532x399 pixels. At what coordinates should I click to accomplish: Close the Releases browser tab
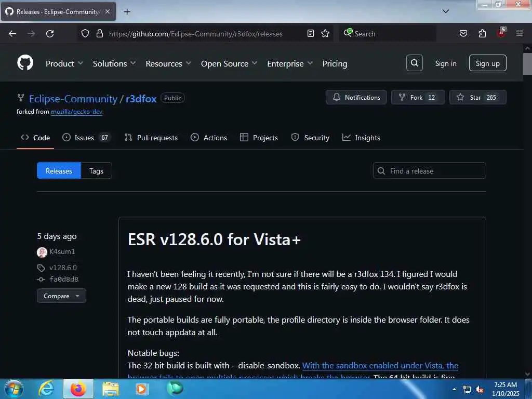click(x=108, y=11)
